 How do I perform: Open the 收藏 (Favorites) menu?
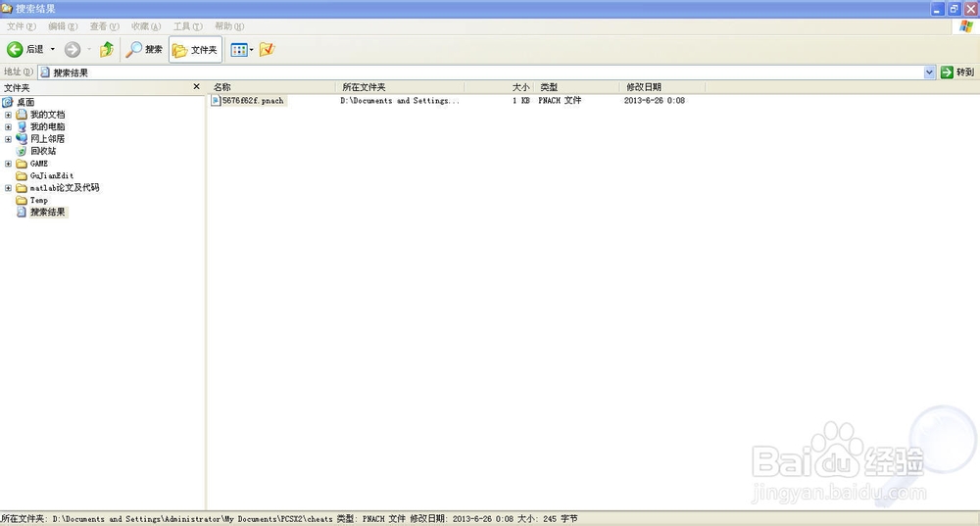click(x=146, y=26)
